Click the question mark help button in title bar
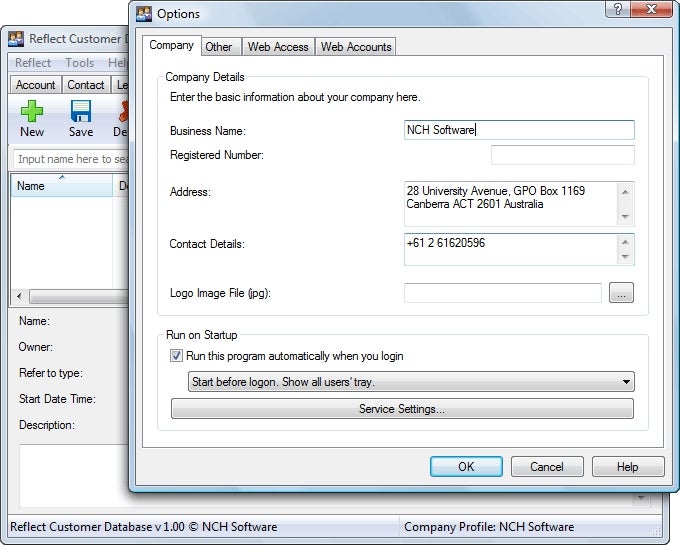The image size is (680, 545). [618, 9]
